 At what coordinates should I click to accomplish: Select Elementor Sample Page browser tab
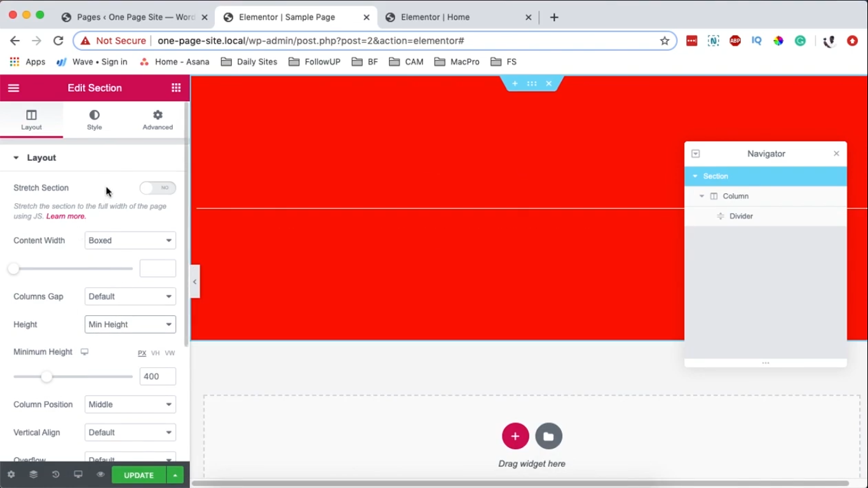coord(296,17)
